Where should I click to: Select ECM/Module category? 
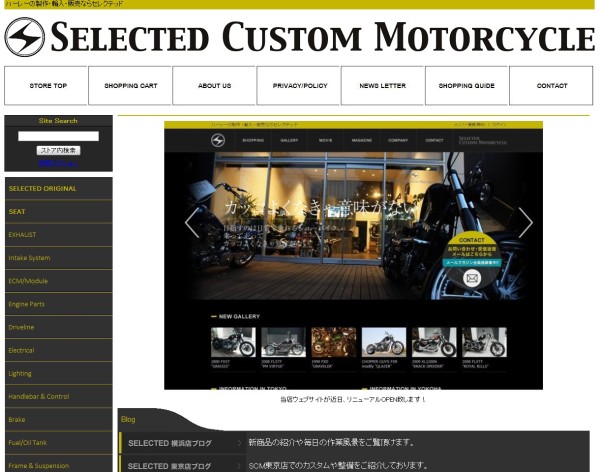point(59,281)
